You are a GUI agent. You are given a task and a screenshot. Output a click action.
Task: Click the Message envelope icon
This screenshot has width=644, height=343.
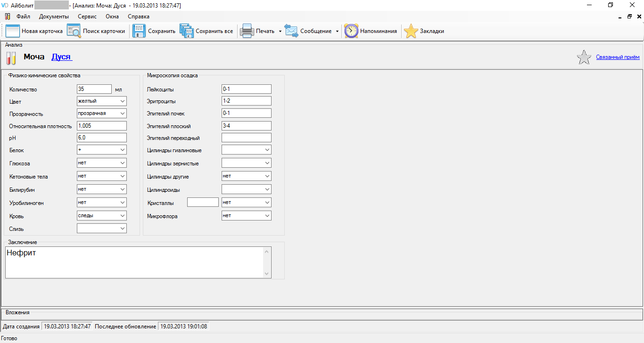pyautogui.click(x=291, y=31)
